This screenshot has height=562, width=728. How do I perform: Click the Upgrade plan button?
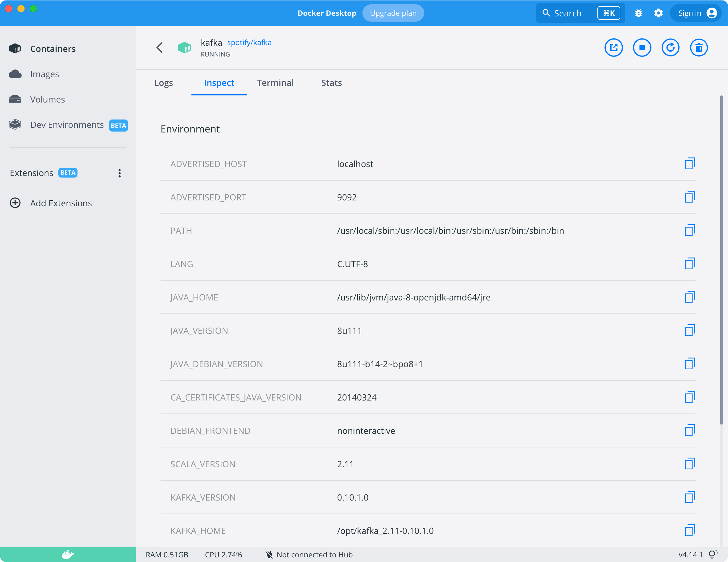393,13
